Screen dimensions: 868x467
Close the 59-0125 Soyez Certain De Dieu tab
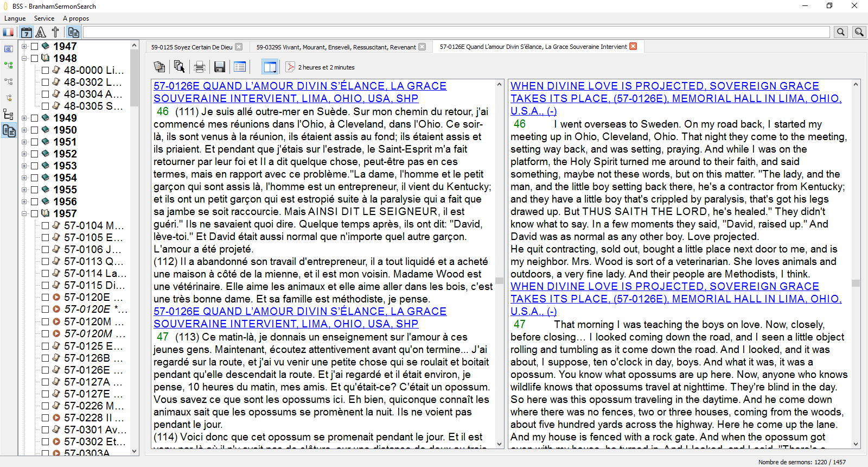click(x=239, y=47)
